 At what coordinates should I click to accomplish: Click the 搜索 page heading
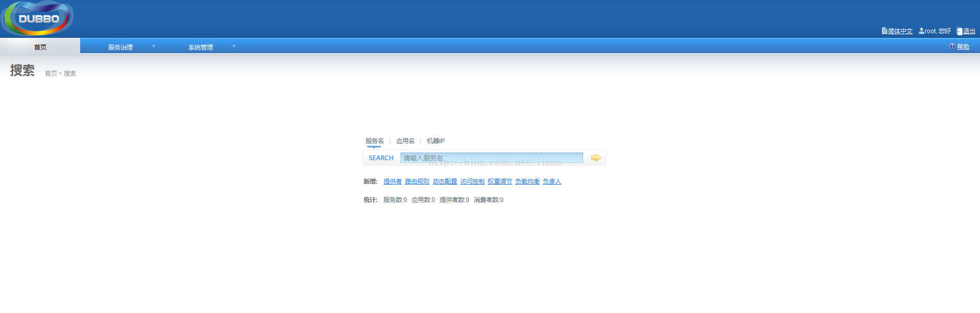coord(22,71)
